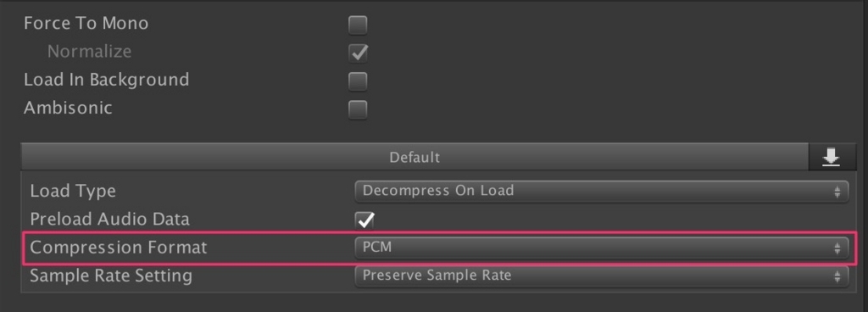
Task: Click the Ambisonic label
Action: click(68, 108)
